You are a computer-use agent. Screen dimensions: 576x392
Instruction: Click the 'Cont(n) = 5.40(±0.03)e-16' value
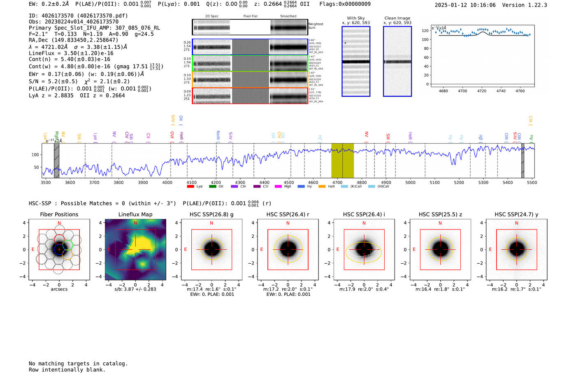pos(70,60)
